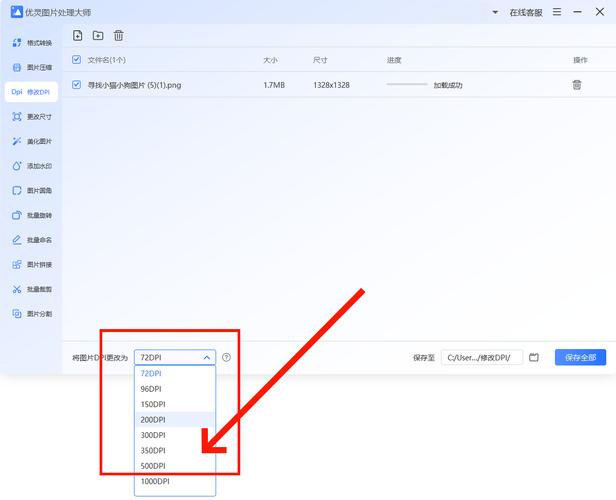Collapse the 72DPI combo box chevron

[207, 358]
